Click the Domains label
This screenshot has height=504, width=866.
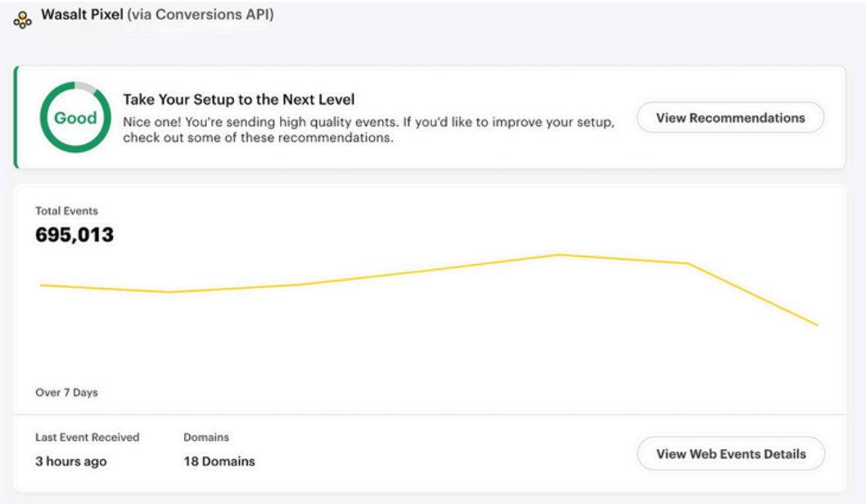click(x=206, y=438)
